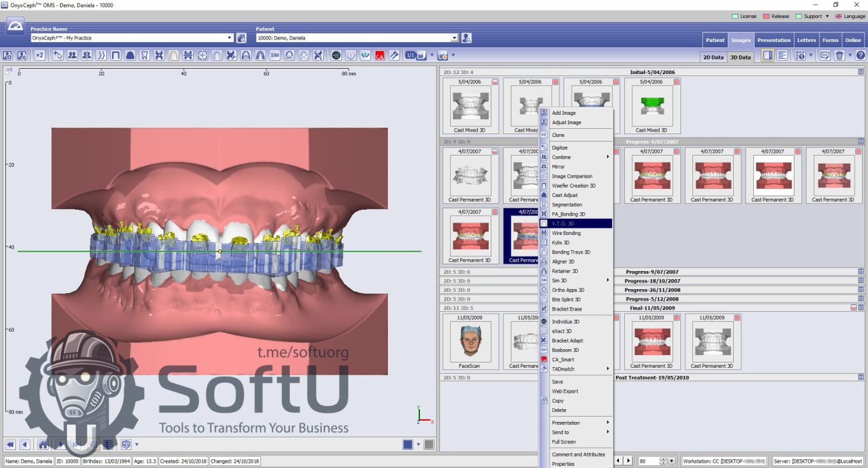Select the green Cast Mixed 3D thumbnail
868x468 pixels.
pyautogui.click(x=651, y=106)
